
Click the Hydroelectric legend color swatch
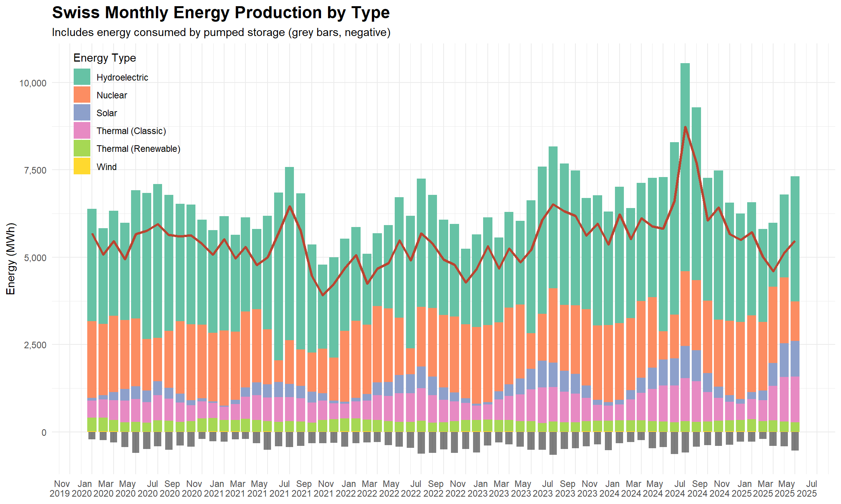point(82,77)
